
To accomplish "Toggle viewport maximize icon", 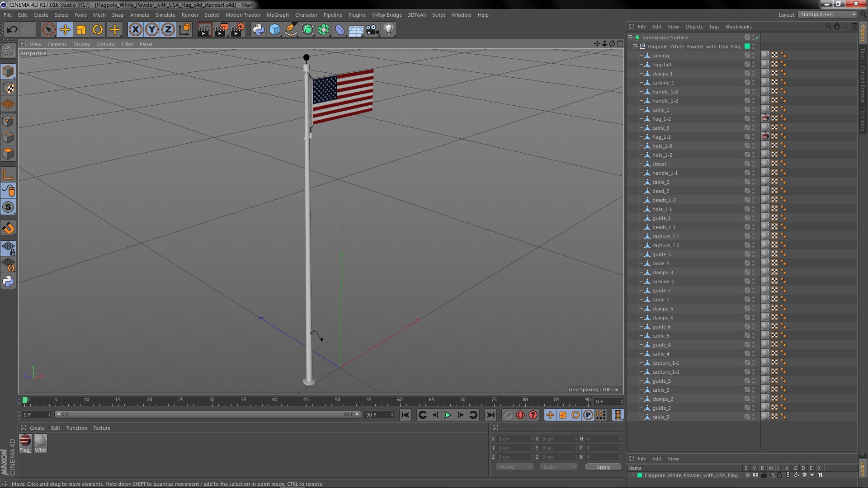I will 620,44.
